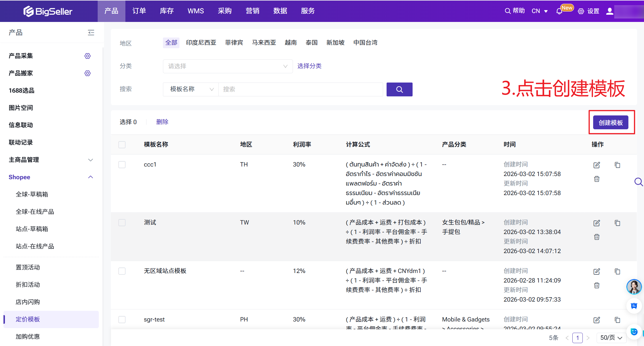The width and height of the screenshot is (644, 346).
Task: Click copy icon for 测试 template
Action: 617,223
